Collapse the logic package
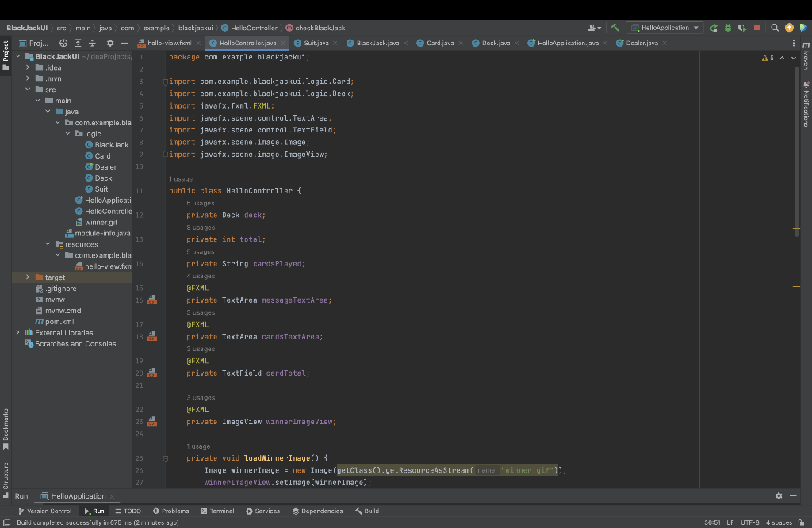This screenshot has height=528, width=812. [68, 133]
